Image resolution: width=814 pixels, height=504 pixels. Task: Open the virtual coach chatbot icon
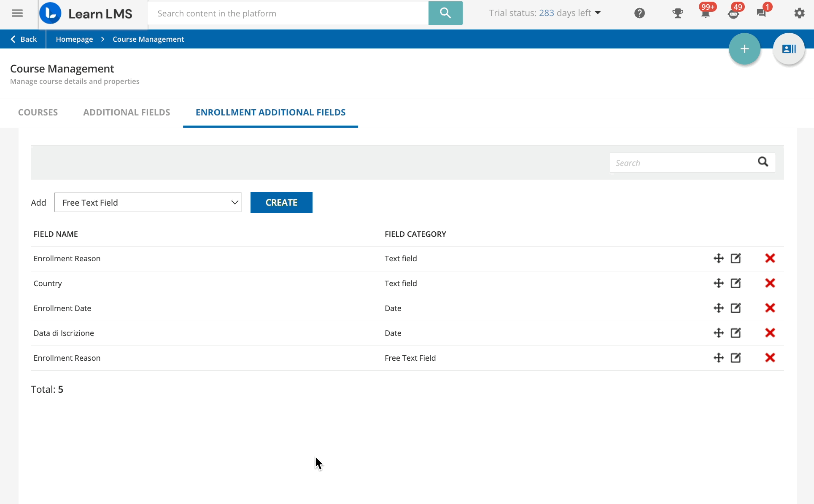734,13
